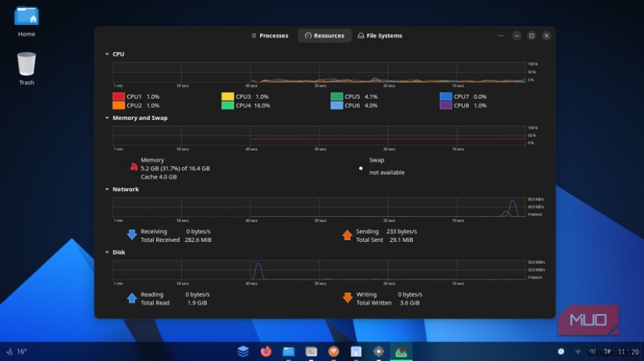The height and width of the screenshot is (361, 644).
Task: Click the Total Written '3.6 GiB' value
Action: tap(410, 303)
